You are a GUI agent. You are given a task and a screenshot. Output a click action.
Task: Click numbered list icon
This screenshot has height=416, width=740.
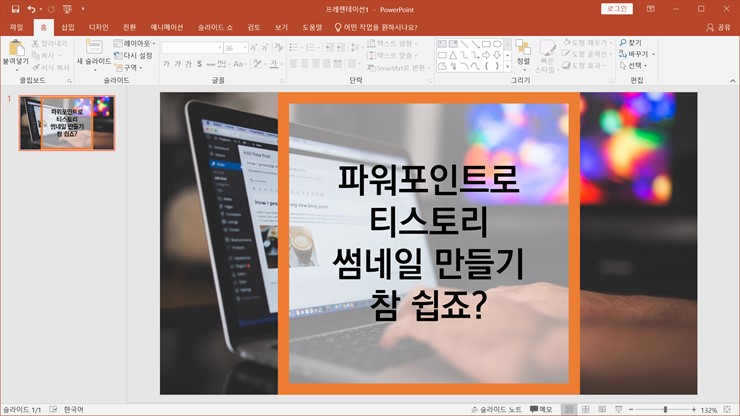[312, 48]
